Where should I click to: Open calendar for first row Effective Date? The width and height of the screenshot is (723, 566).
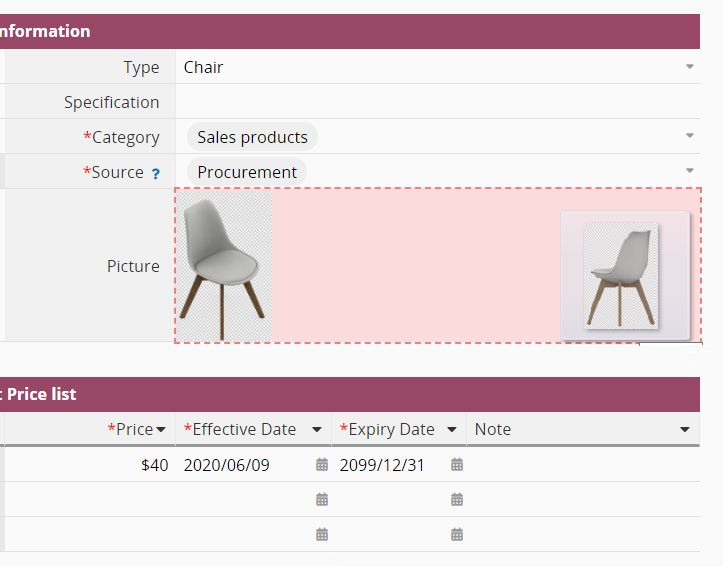click(x=321, y=465)
